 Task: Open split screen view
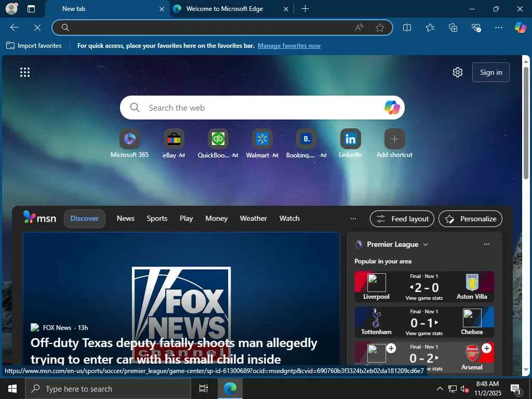(x=407, y=28)
